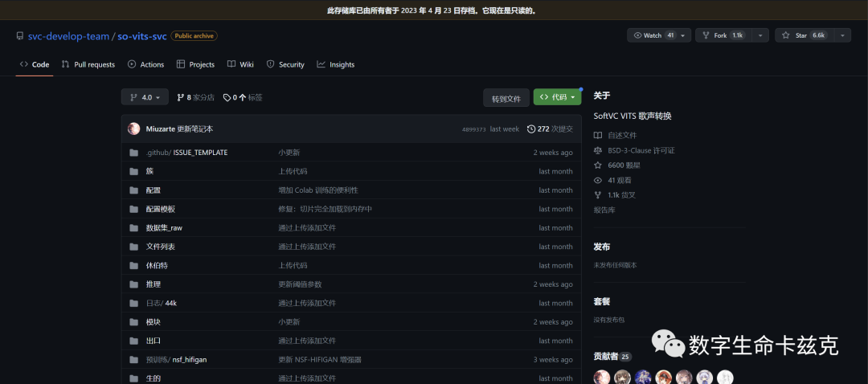868x384 pixels.
Task: Open the 自述文件 readme link
Action: tap(615, 136)
